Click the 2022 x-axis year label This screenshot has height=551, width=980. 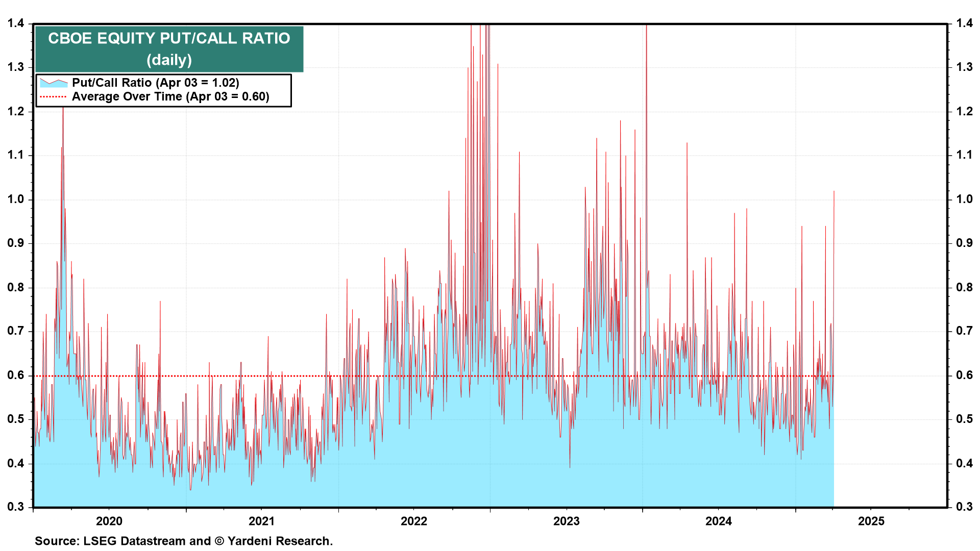(x=413, y=521)
